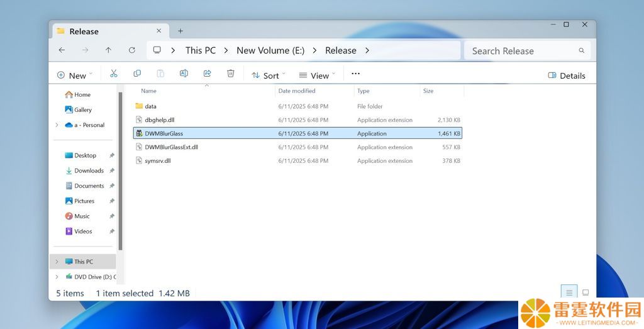Click chevron after Release in path

click(x=367, y=50)
